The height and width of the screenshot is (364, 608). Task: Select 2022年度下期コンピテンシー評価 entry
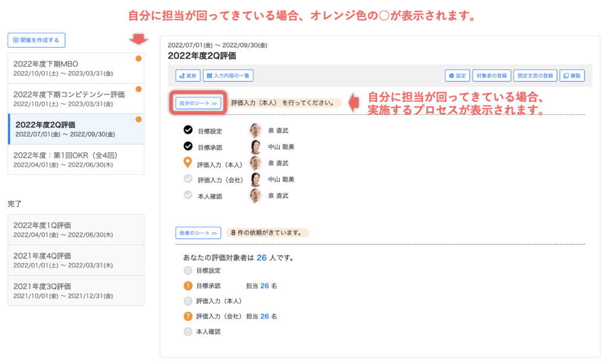pos(76,99)
